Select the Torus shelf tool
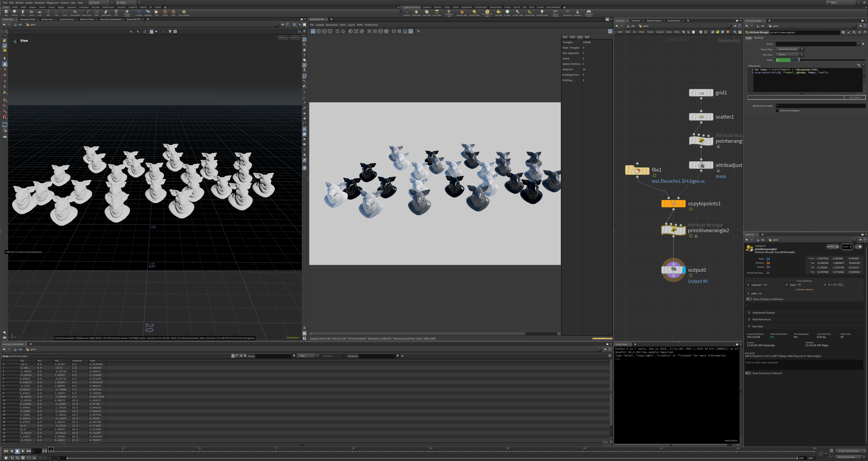Screen dimensions: 868x461 point(31,12)
